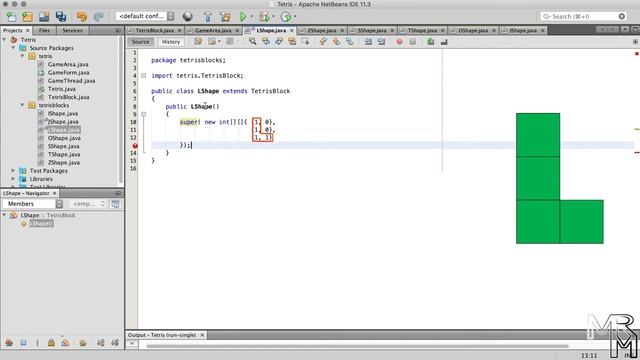This screenshot has height=360, width=640.
Task: Switch to the TetrisBlock.java tab
Action: [155, 30]
